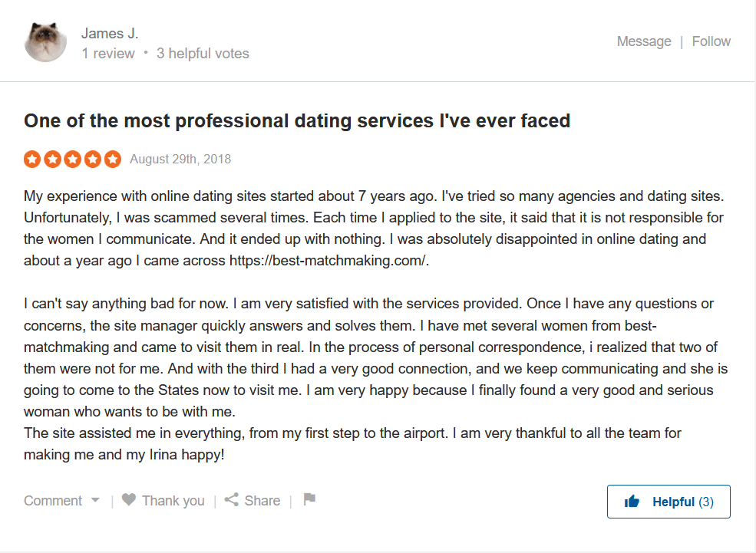Click the August 29th, 2018 review date

(180, 160)
